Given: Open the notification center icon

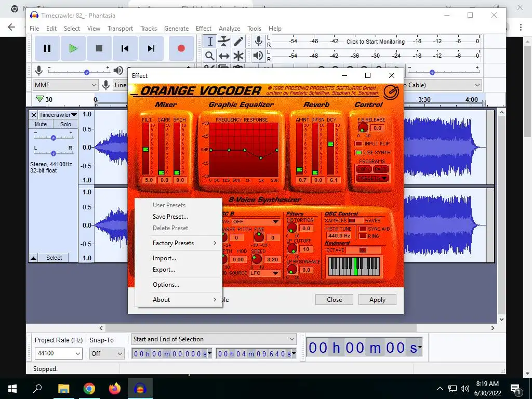Looking at the screenshot, I should [516, 389].
